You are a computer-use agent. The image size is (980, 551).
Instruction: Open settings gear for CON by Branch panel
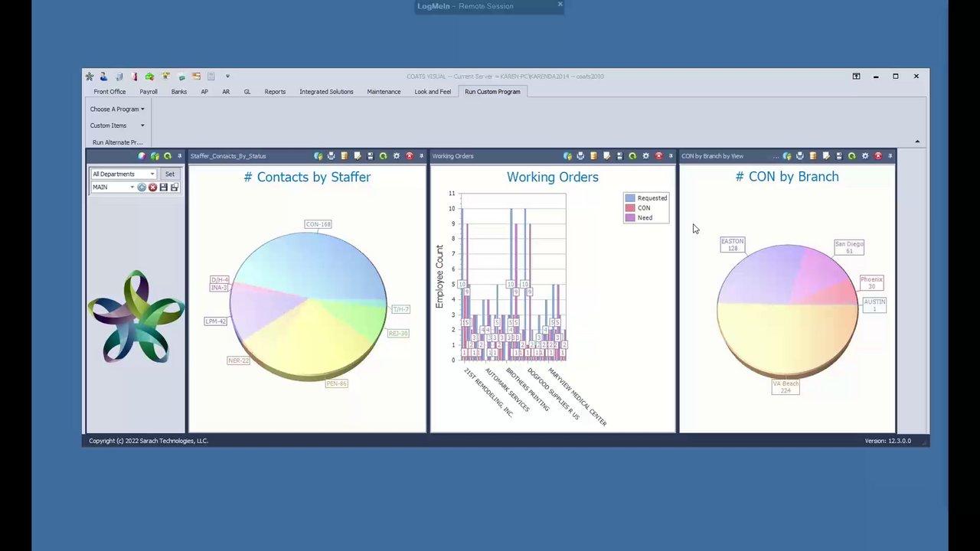(865, 156)
